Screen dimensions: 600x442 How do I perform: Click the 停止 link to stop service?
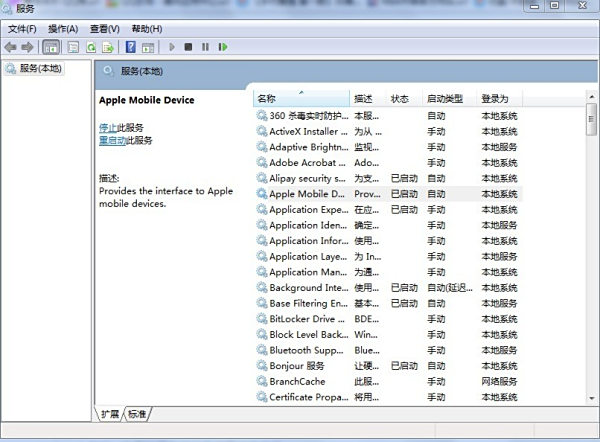(x=108, y=128)
